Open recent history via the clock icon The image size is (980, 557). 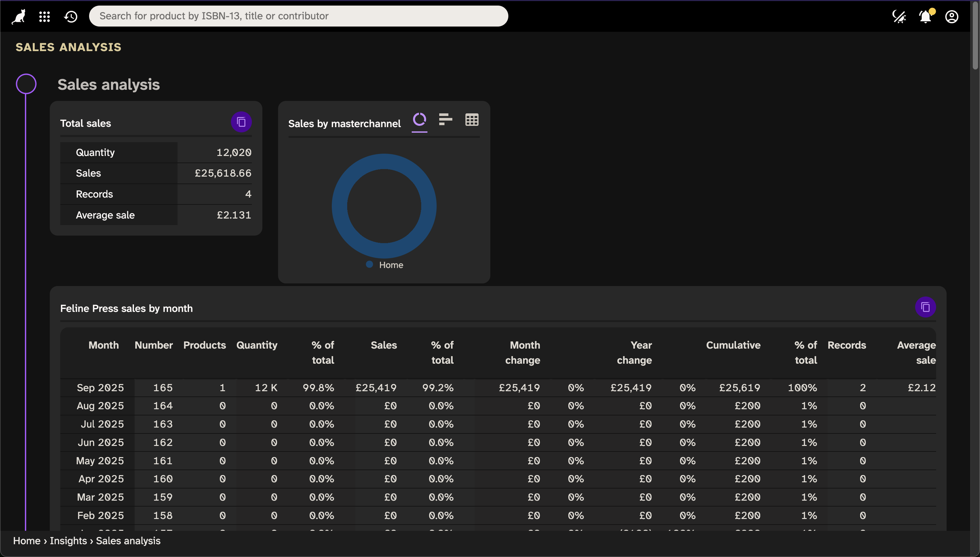click(71, 16)
